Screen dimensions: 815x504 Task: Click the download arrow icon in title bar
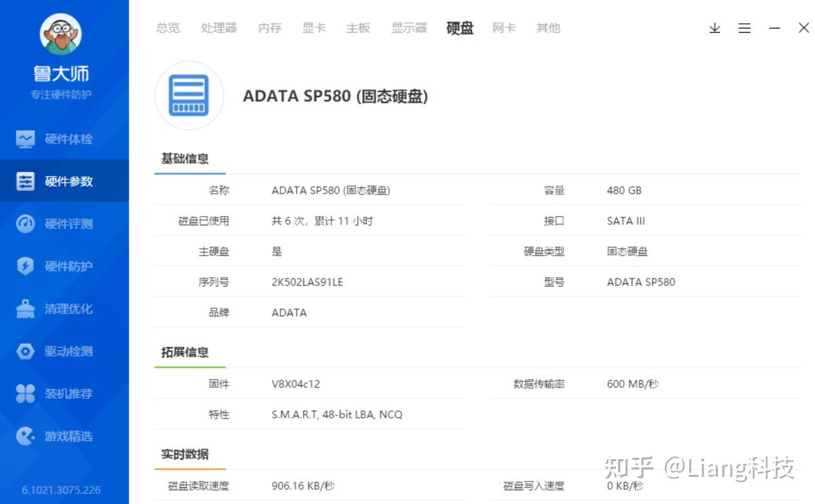[x=714, y=28]
